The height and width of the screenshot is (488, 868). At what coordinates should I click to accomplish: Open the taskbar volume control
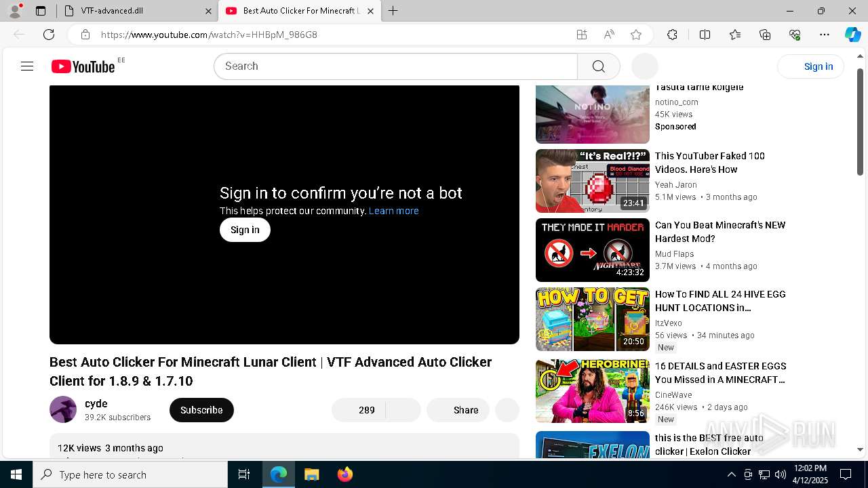pyautogui.click(x=780, y=474)
